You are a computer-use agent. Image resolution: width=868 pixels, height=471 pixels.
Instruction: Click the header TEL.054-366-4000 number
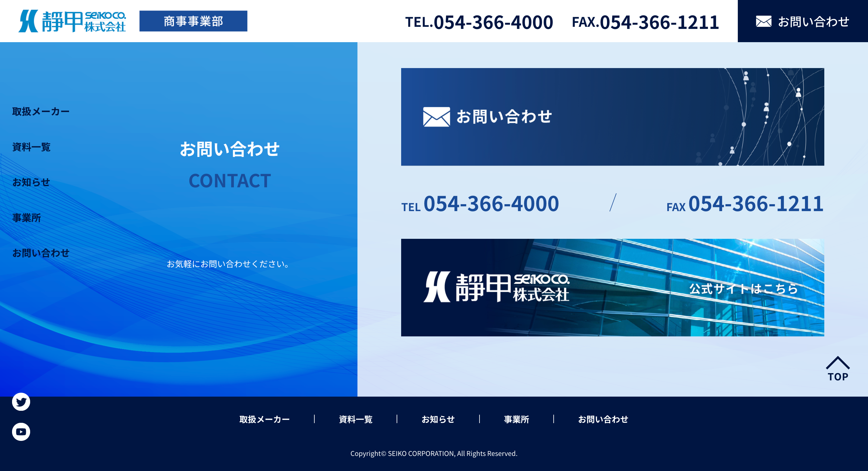pos(479,22)
